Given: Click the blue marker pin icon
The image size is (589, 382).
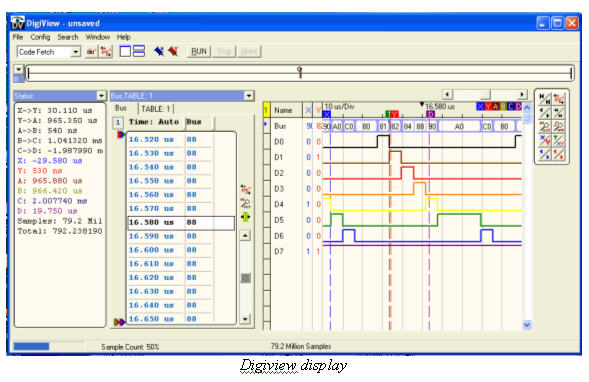Looking at the screenshot, I should coord(159,51).
